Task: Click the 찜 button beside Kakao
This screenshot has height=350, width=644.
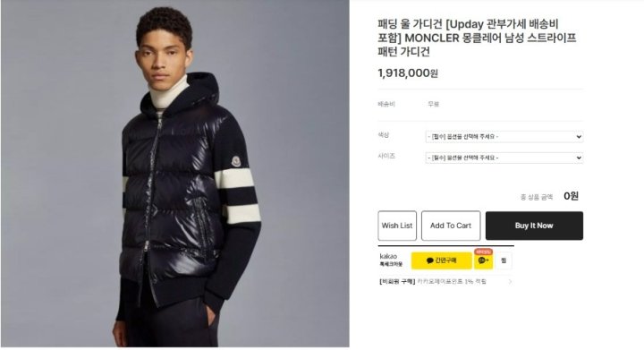Action: [504, 260]
